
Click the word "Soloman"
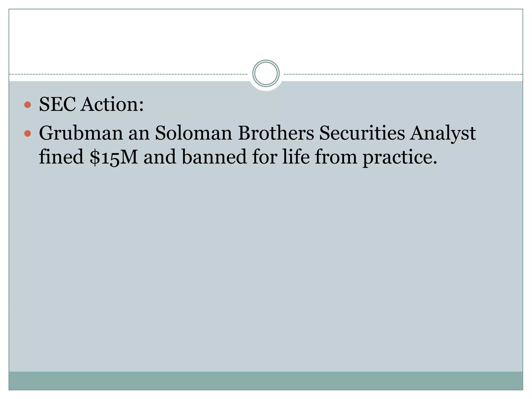[x=194, y=133]
